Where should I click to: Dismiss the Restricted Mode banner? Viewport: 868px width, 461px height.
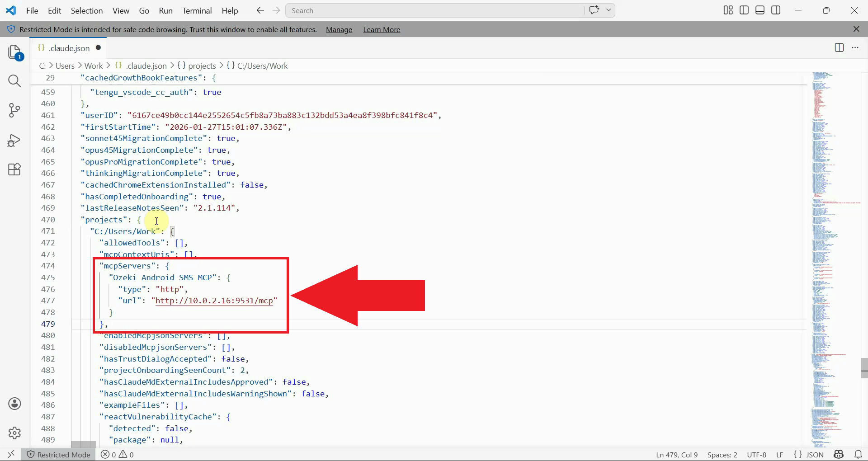pyautogui.click(x=856, y=29)
